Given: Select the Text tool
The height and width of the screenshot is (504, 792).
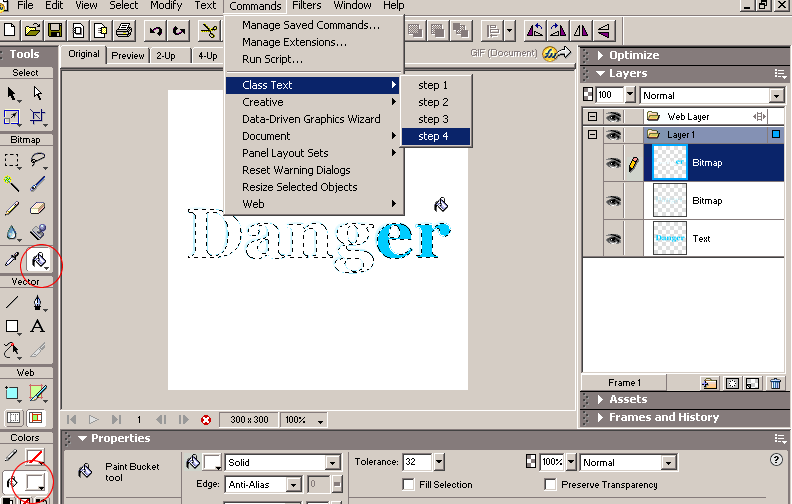Looking at the screenshot, I should pos(37,326).
